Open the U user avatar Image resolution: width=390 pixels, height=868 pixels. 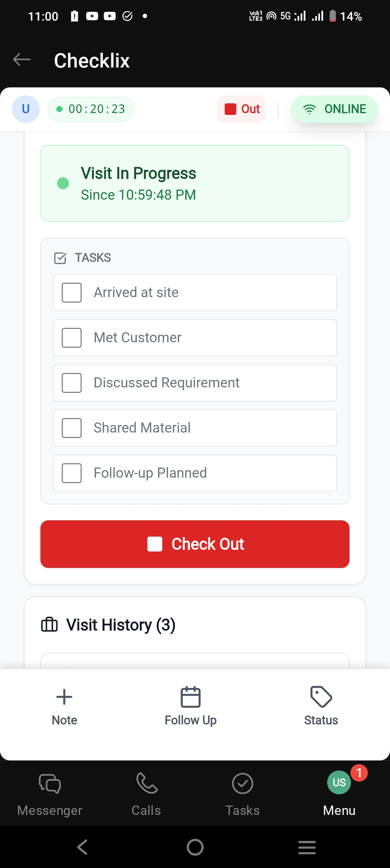(x=26, y=109)
